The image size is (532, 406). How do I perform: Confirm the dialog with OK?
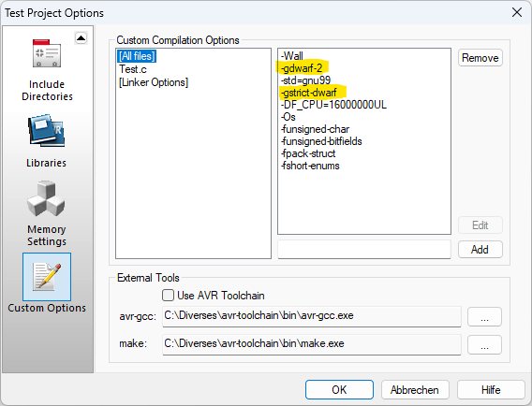click(x=339, y=390)
